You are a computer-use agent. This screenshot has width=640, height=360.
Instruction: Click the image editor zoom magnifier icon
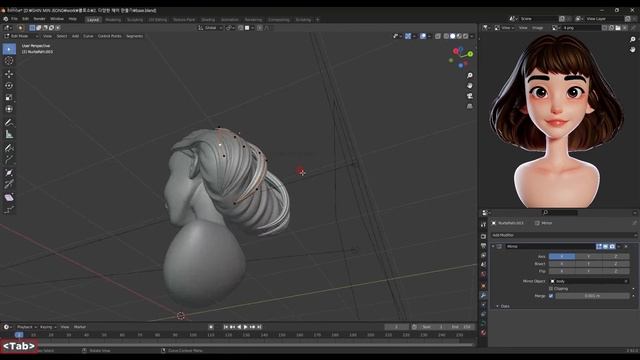tap(632, 40)
